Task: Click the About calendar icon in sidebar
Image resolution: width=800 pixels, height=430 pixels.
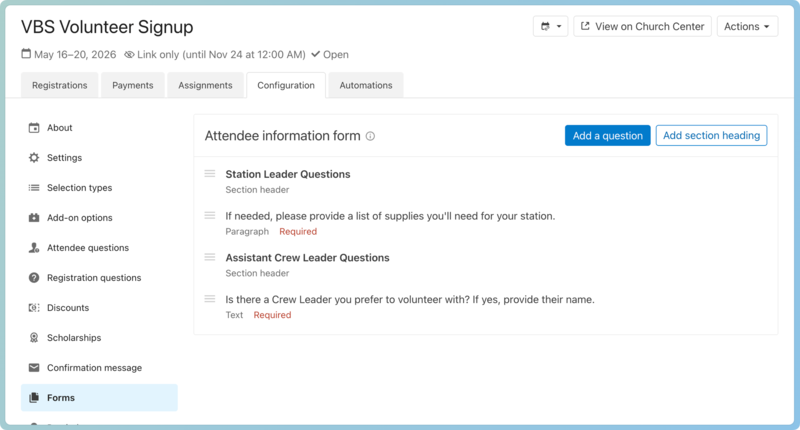Action: (34, 128)
